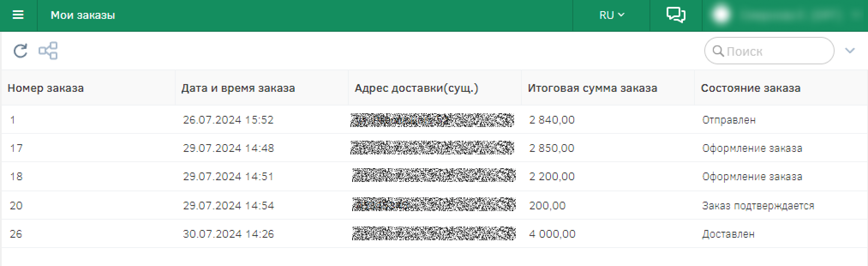Click the refresh orders icon
868x266 pixels.
pos(21,51)
